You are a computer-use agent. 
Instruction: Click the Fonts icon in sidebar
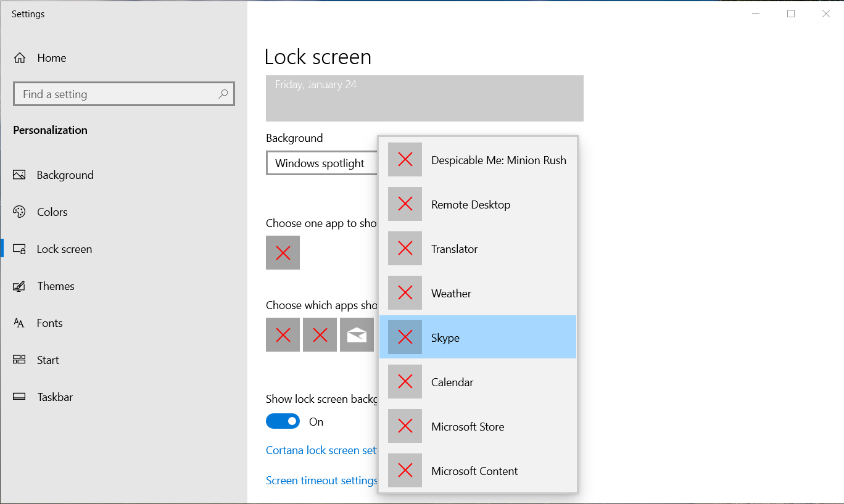(19, 323)
